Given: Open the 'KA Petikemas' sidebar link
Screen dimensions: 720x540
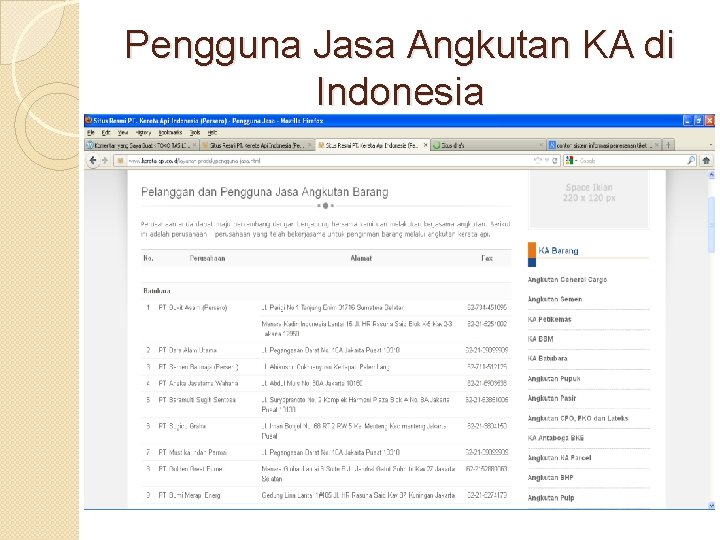Looking at the screenshot, I should 549,319.
